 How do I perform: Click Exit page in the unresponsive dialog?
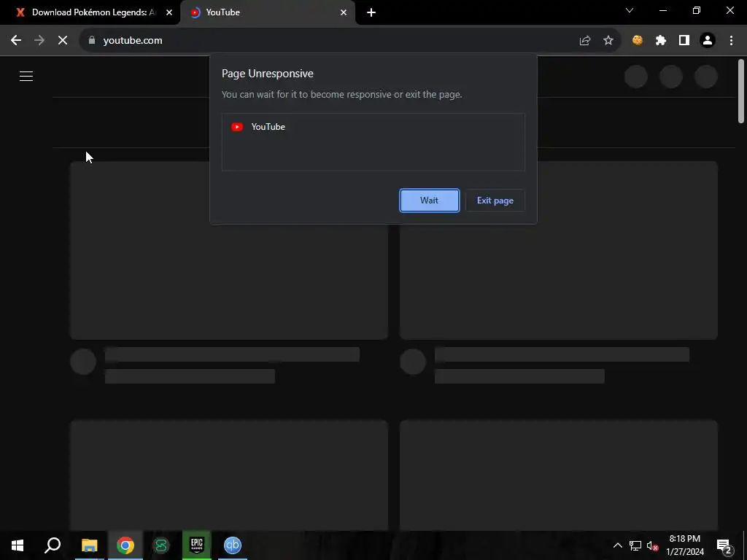pyautogui.click(x=495, y=201)
